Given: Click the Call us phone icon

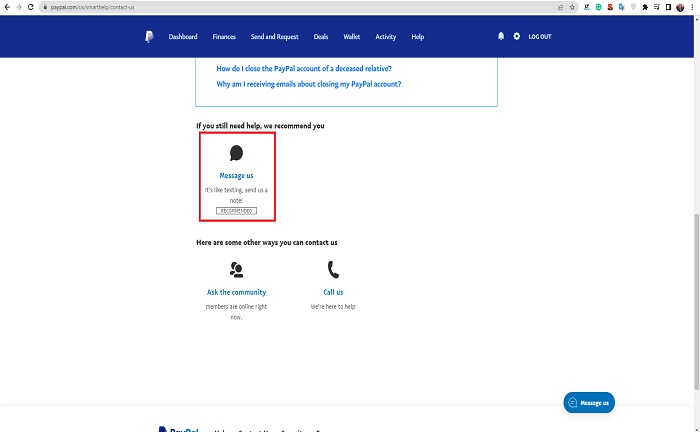Looking at the screenshot, I should (x=333, y=270).
